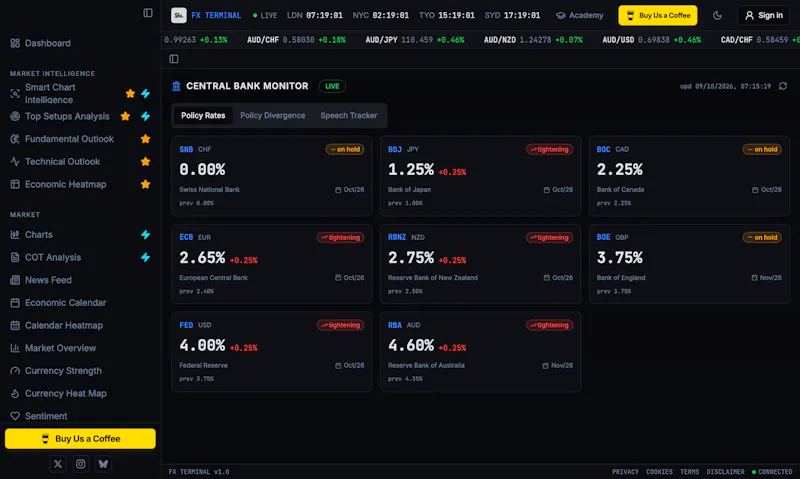
Task: Click star icon beside Top Setups Analysis
Action: pyautogui.click(x=125, y=116)
